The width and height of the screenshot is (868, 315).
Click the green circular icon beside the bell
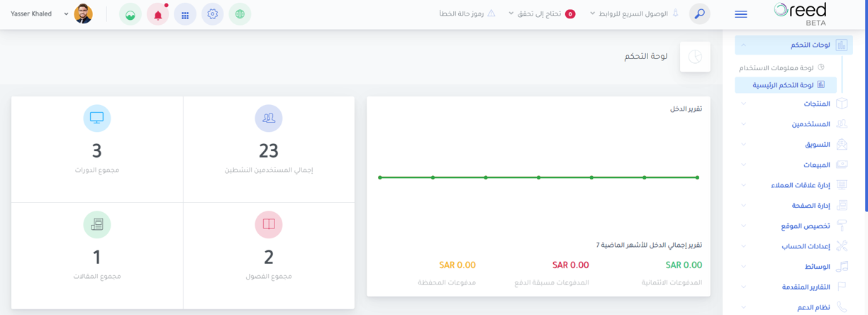130,14
